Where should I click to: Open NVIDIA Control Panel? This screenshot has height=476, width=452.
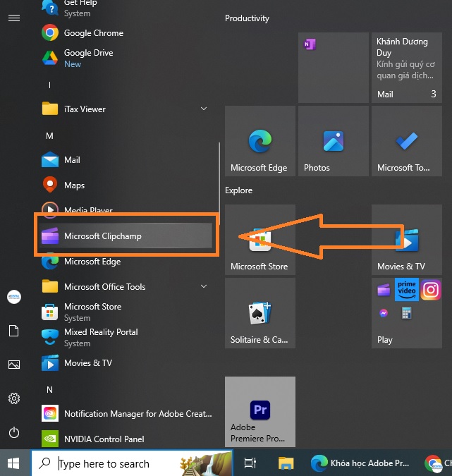pos(104,439)
